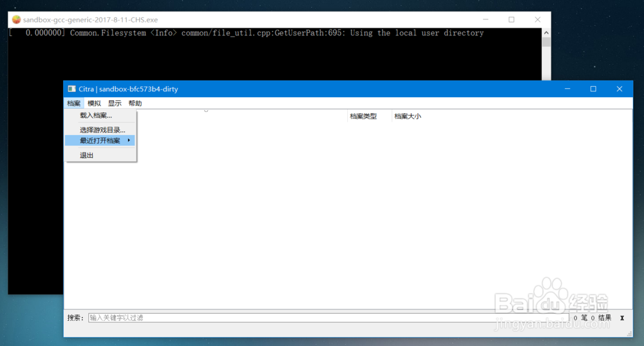Sort by the 档案类型 column header
This screenshot has height=346, width=644.
coord(369,116)
